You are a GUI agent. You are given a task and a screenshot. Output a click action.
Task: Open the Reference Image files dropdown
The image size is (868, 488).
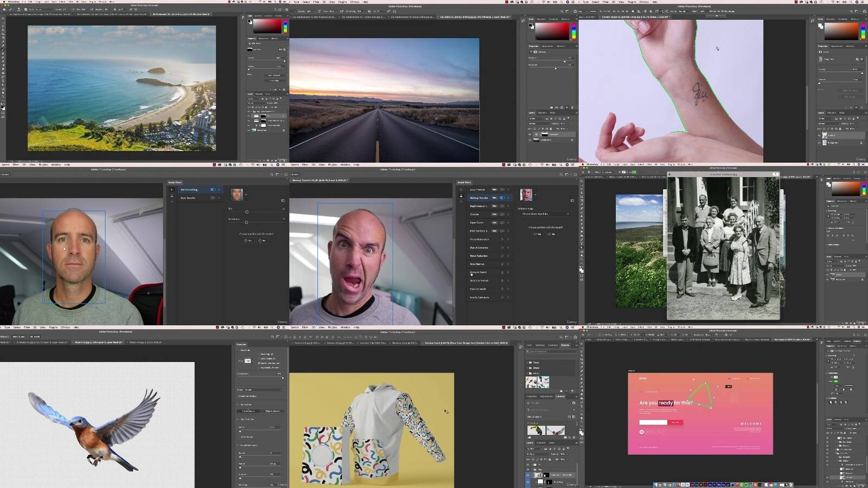point(545,214)
